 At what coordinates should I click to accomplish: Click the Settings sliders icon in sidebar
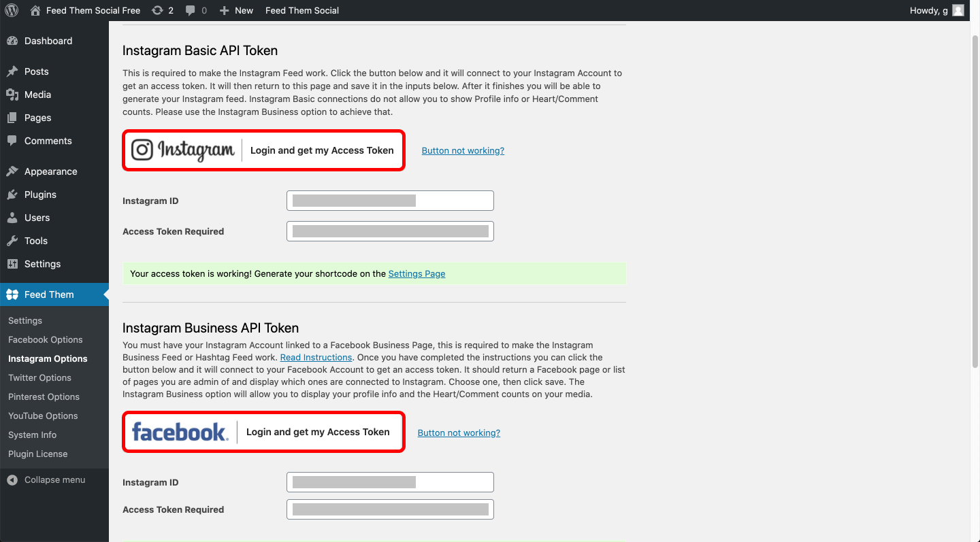[12, 264]
